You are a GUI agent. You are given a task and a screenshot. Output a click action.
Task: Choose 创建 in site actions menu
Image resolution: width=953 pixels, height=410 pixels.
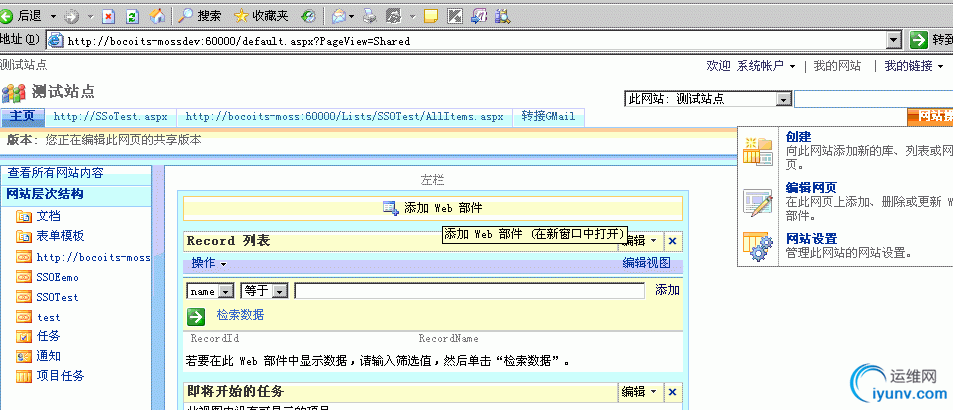tap(798, 137)
